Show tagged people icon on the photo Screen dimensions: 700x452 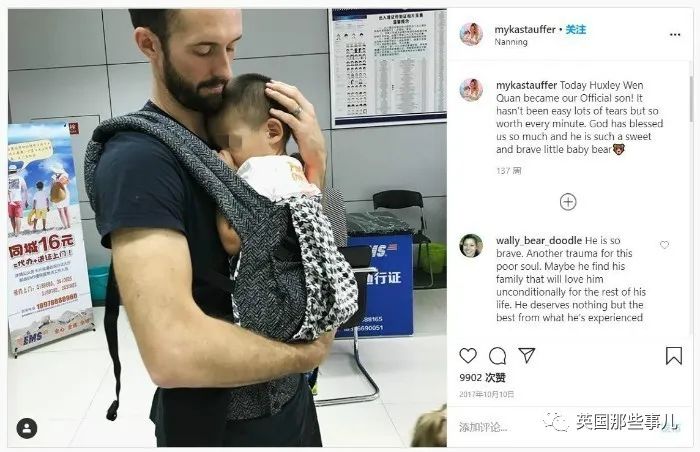[x=27, y=428]
